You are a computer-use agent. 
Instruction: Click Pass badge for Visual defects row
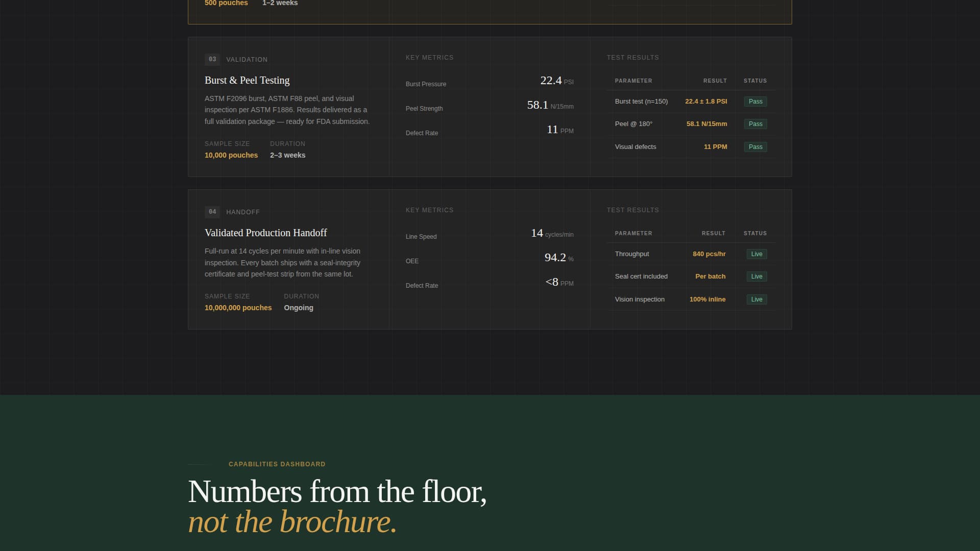[755, 147]
